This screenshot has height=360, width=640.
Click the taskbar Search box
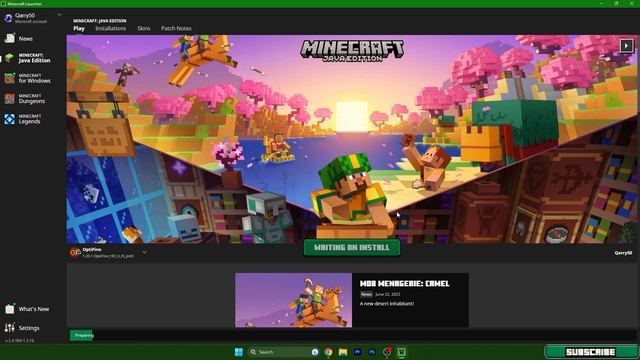(284, 352)
